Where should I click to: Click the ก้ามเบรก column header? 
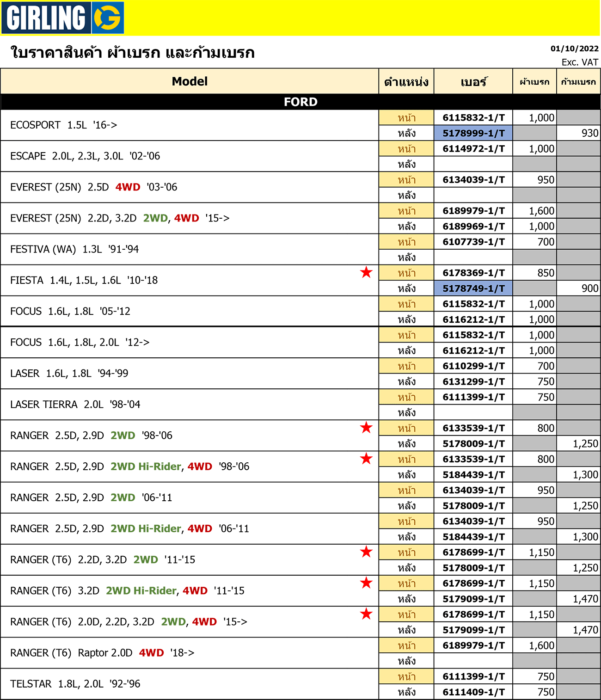coord(578,81)
